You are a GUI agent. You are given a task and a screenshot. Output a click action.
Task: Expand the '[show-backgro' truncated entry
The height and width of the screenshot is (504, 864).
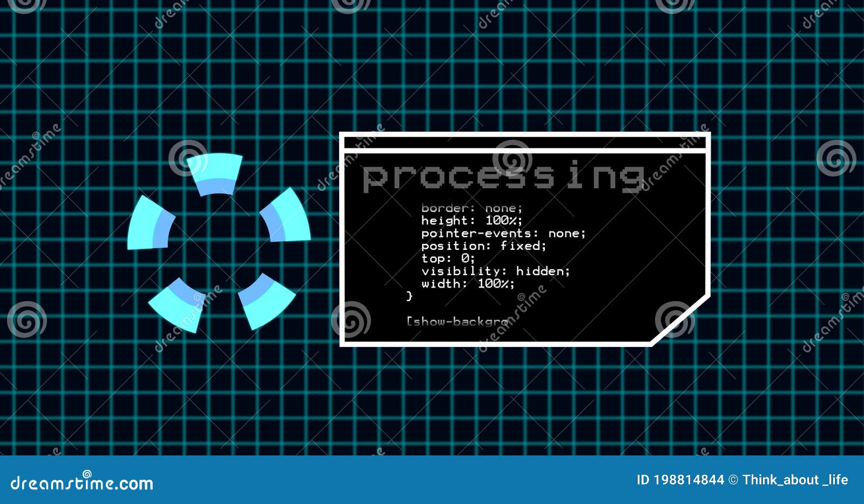click(x=458, y=321)
